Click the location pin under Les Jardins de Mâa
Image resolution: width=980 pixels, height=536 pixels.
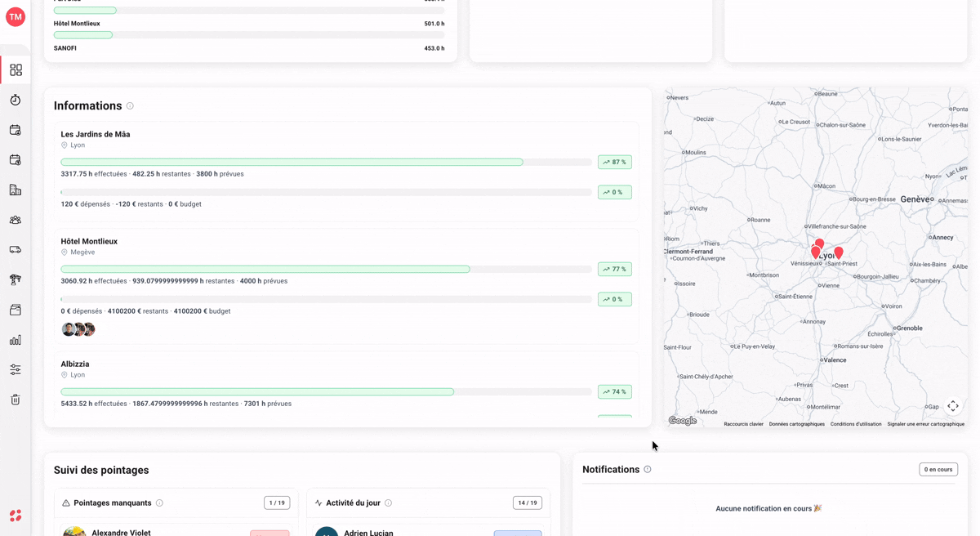65,145
